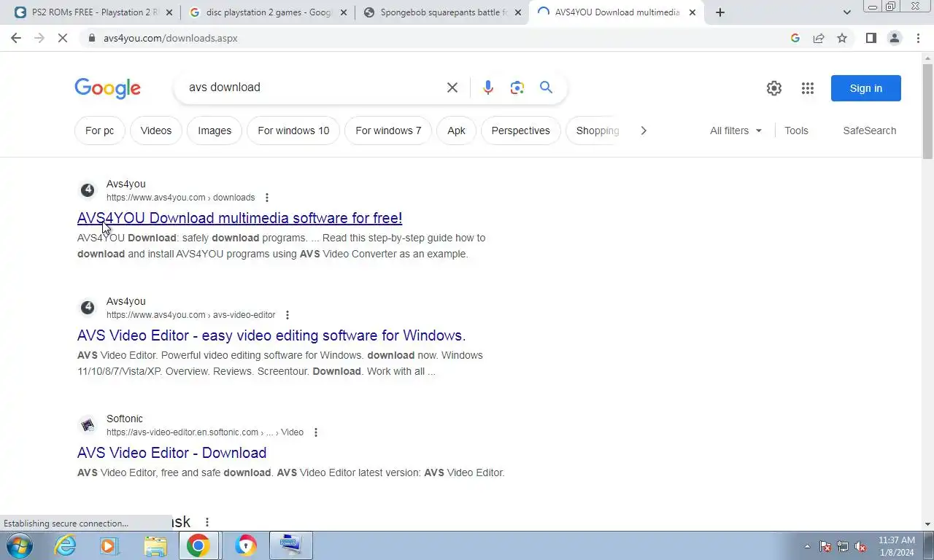This screenshot has width=934, height=560.
Task: Show more filter chips with the right arrow
Action: (x=643, y=131)
